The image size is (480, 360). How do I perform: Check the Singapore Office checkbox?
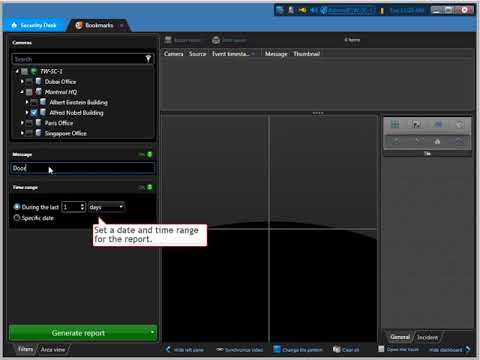coord(29,133)
